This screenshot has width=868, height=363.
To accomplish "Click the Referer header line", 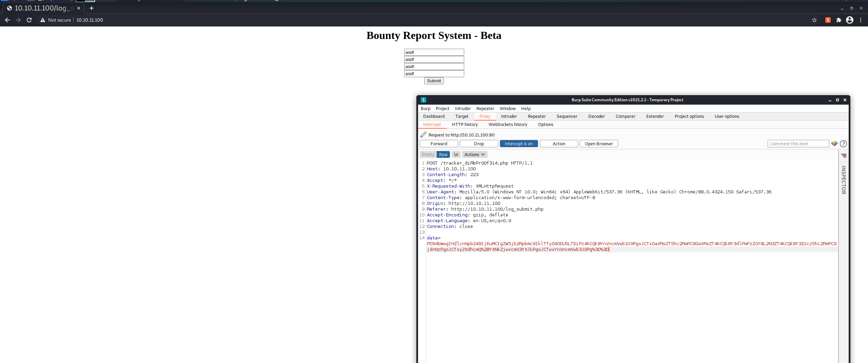I will point(485,209).
